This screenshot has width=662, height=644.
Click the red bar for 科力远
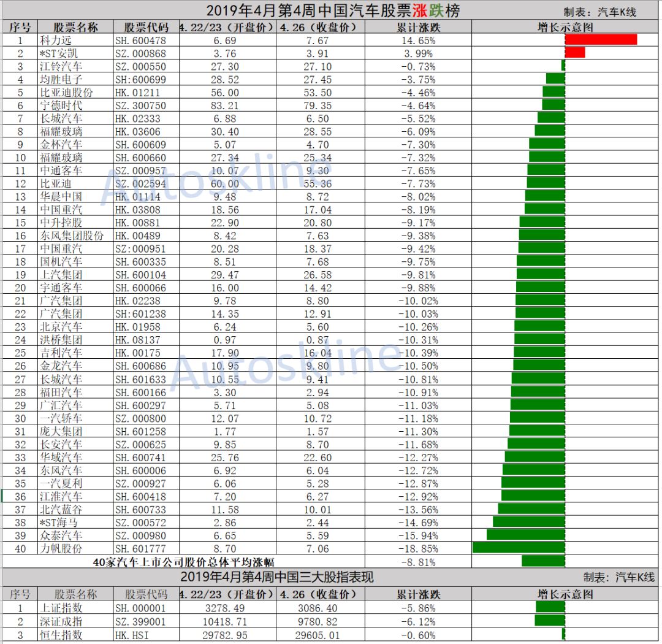tap(601, 40)
